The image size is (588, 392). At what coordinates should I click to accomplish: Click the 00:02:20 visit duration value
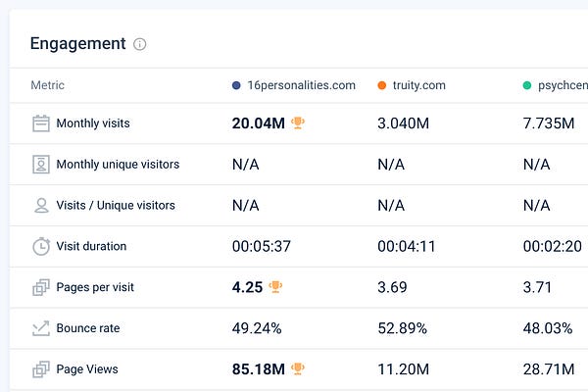(553, 246)
